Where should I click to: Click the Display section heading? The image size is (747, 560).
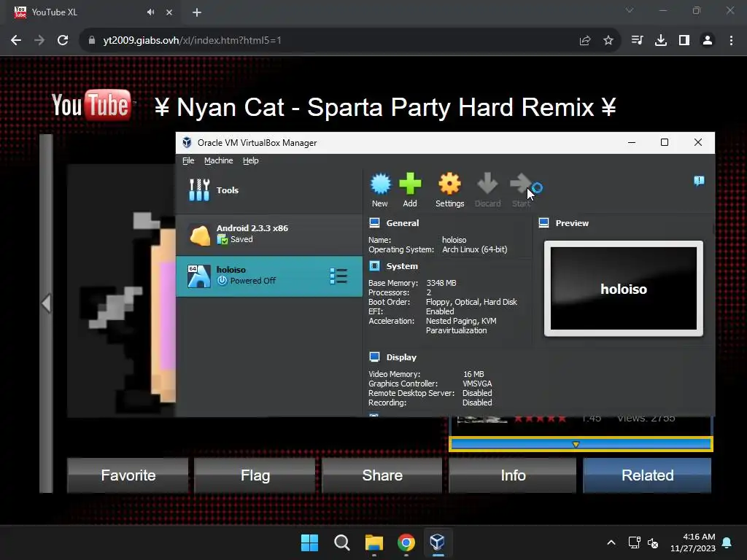(401, 357)
